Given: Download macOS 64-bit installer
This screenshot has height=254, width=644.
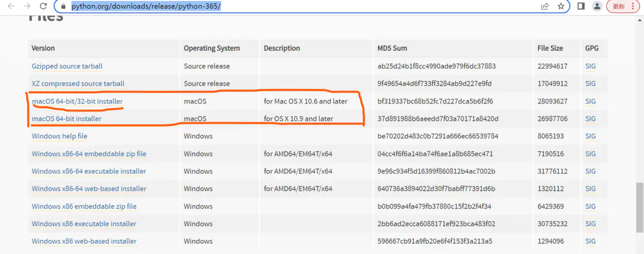Looking at the screenshot, I should pyautogui.click(x=67, y=118).
